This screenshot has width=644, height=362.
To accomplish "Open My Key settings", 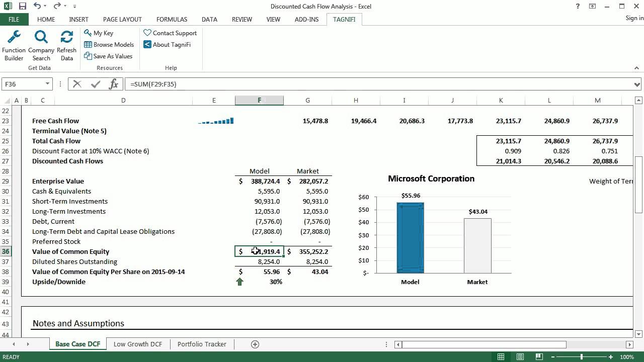I will point(99,33).
